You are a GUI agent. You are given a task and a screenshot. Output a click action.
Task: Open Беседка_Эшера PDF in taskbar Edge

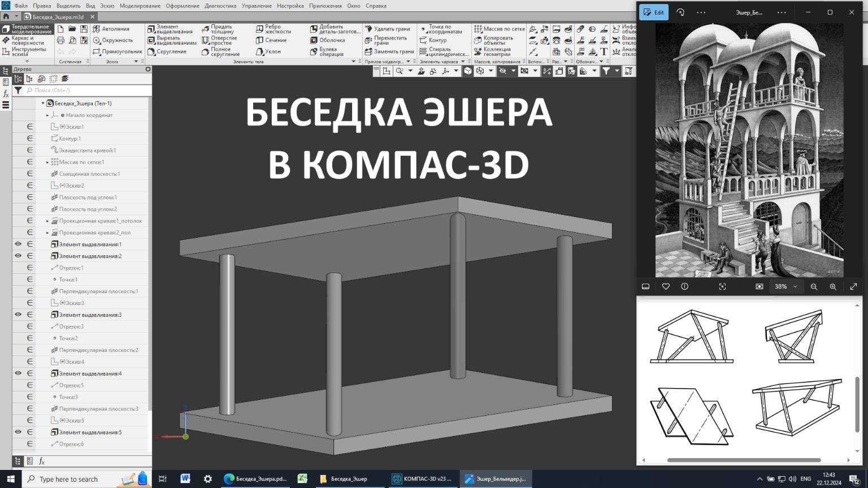click(x=255, y=478)
